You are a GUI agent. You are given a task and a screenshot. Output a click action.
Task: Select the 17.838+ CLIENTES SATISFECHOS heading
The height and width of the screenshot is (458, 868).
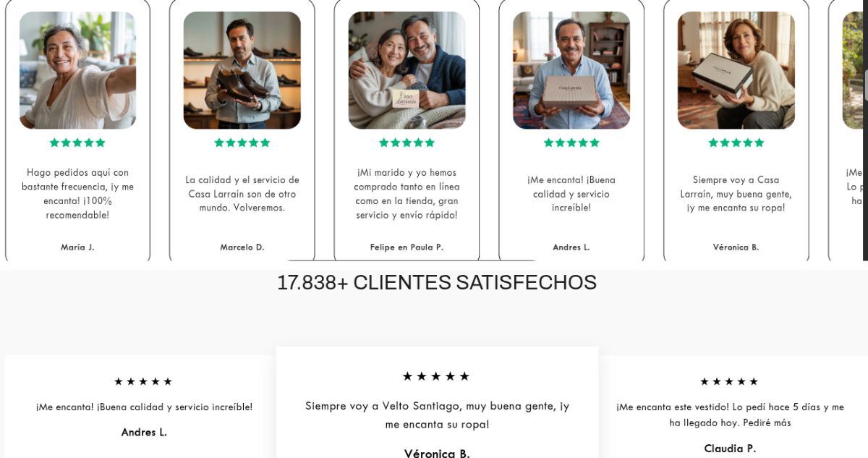click(x=437, y=282)
